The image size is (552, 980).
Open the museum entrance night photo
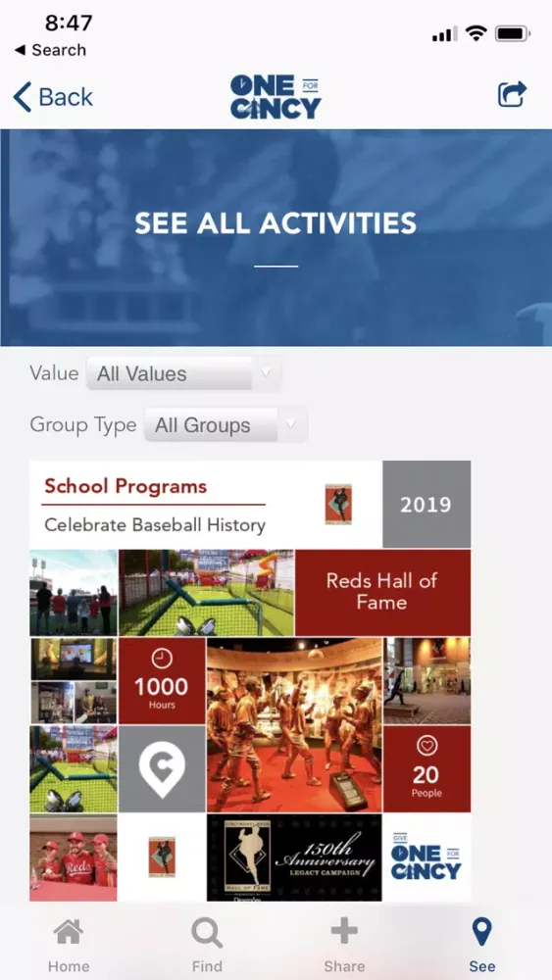point(427,681)
